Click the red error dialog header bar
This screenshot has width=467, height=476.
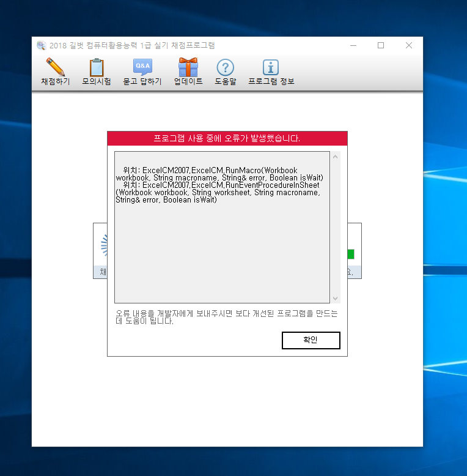[227, 138]
